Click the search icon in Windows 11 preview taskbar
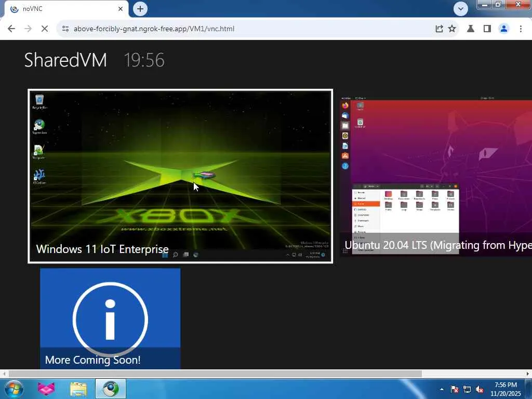 (176, 255)
